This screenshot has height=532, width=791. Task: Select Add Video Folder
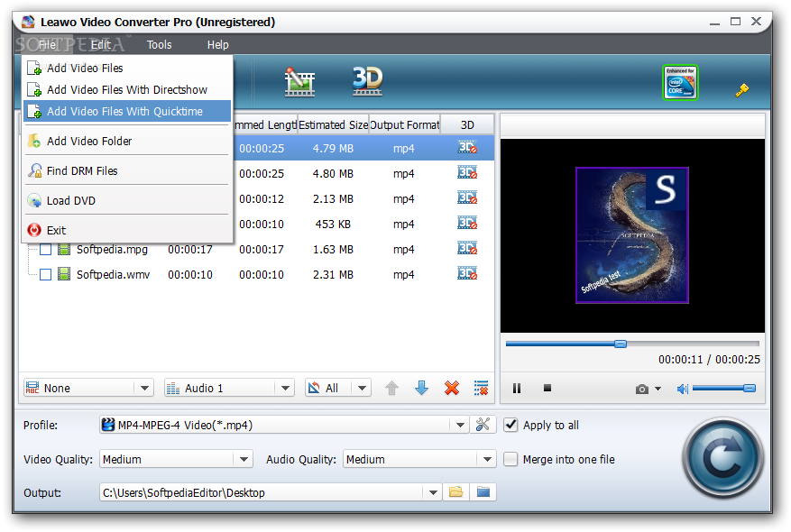point(127,142)
